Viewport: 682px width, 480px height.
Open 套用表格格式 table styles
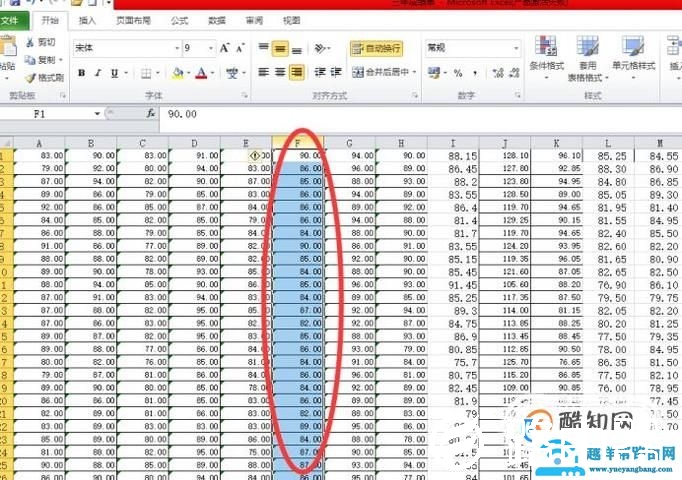(x=588, y=59)
